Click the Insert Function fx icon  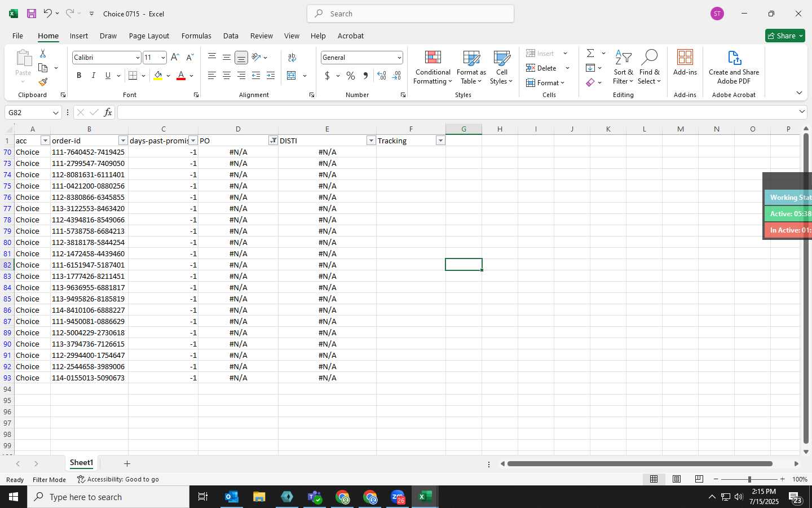pyautogui.click(x=108, y=112)
